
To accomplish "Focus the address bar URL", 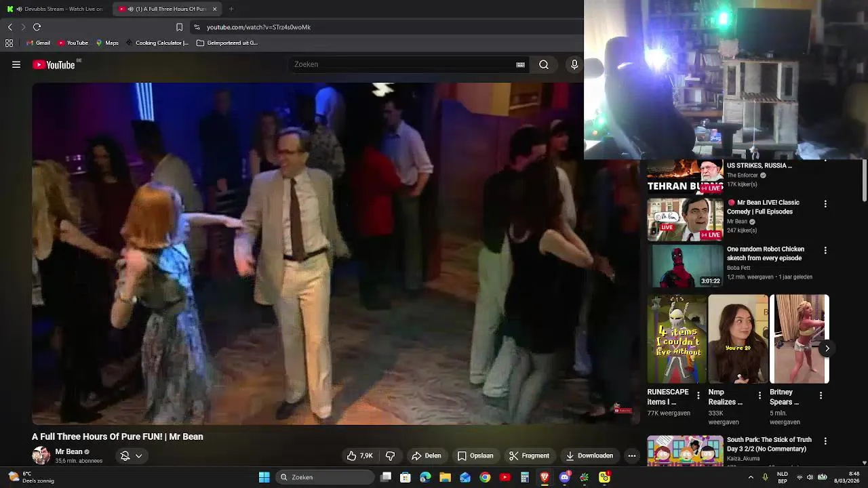I will tap(258, 27).
